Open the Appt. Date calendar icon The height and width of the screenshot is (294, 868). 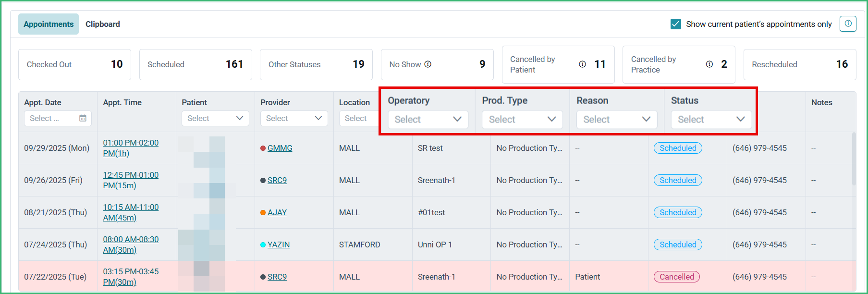point(83,118)
